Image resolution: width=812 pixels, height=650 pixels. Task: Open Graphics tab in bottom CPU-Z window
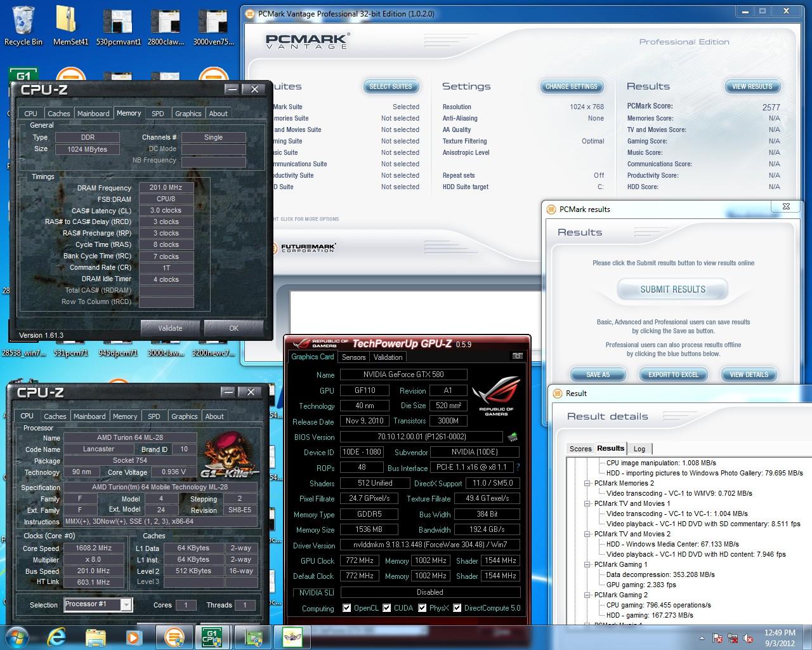[x=185, y=416]
